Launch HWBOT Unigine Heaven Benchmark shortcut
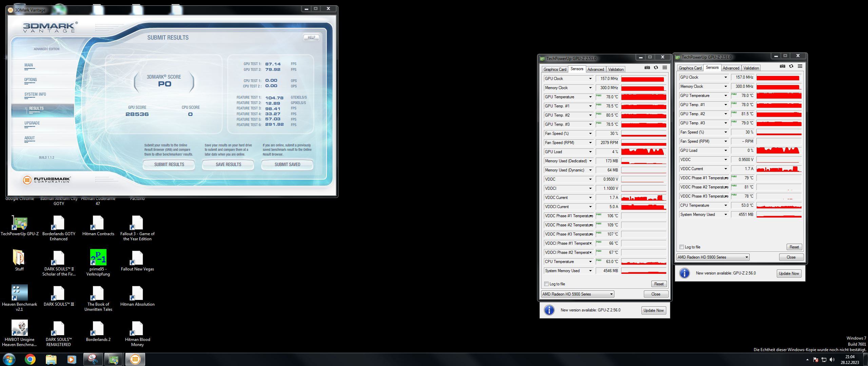The image size is (868, 366). click(x=20, y=333)
